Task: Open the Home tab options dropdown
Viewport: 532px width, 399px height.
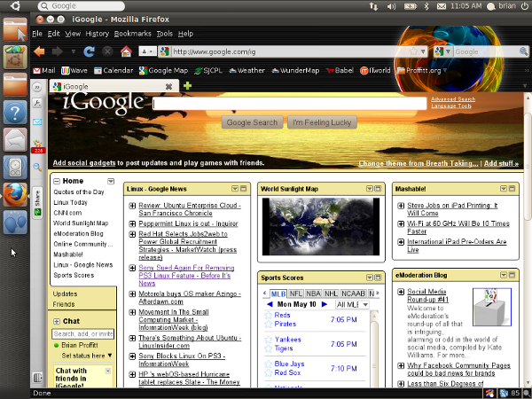Action: 111,181
